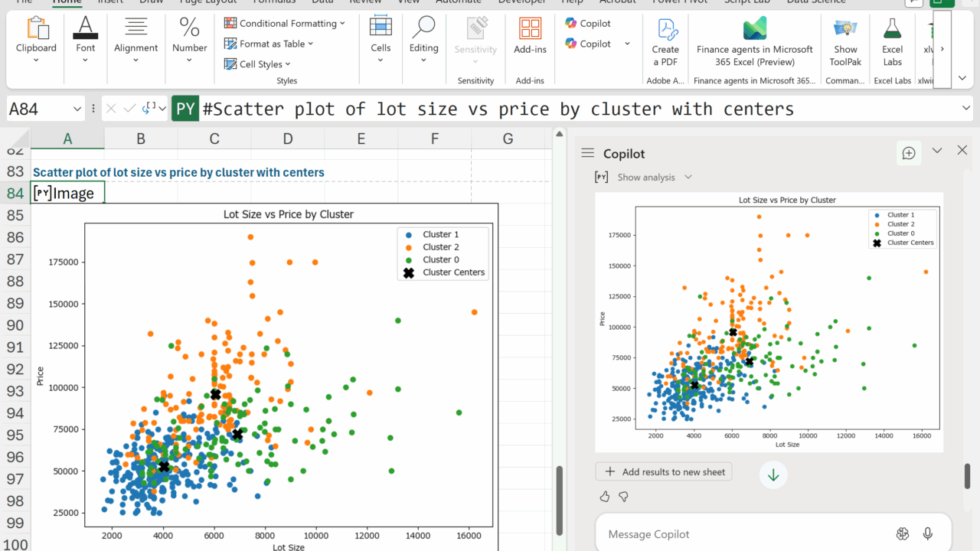
Task: Click the microphone in message box
Action: 928,534
